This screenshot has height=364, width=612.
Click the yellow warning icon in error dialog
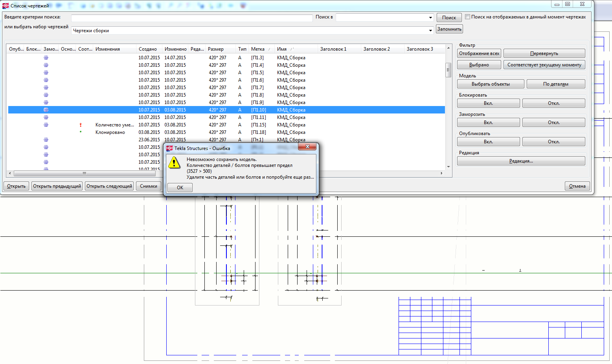pos(174,162)
